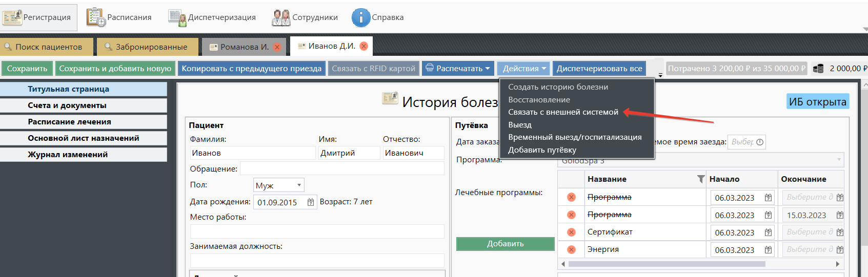Click the green Добавить button
The image size is (868, 277).
click(x=505, y=244)
